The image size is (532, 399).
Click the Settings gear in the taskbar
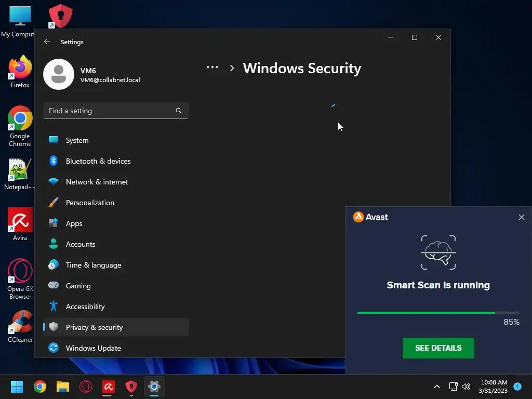pos(154,387)
